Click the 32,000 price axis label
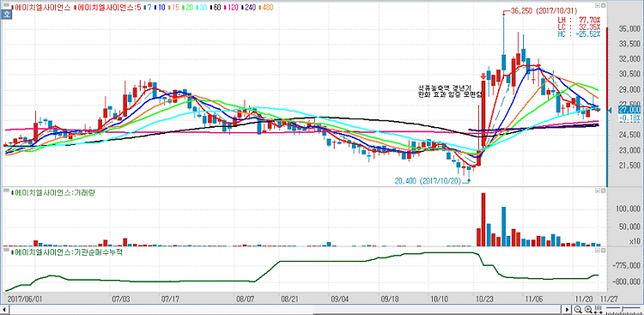 click(x=629, y=59)
